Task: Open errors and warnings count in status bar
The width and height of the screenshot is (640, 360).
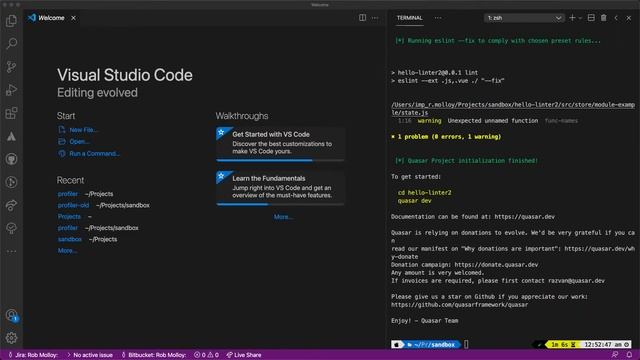Action: pyautogui.click(x=206, y=355)
